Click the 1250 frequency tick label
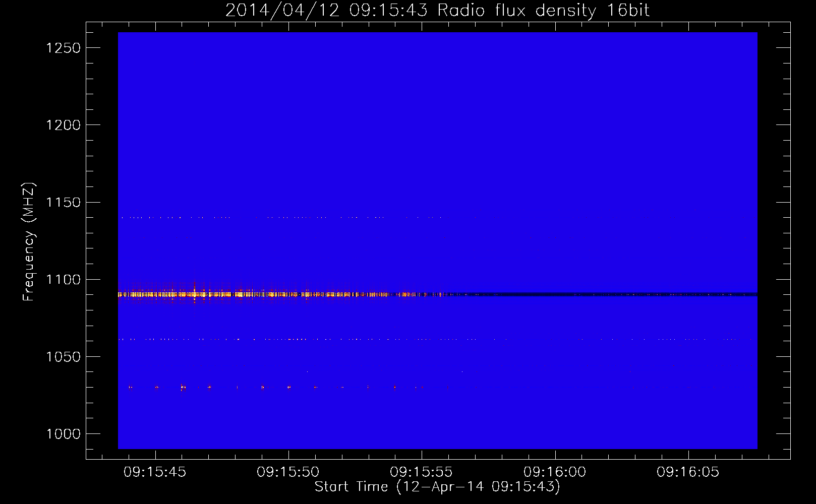The image size is (816, 504). 63,48
